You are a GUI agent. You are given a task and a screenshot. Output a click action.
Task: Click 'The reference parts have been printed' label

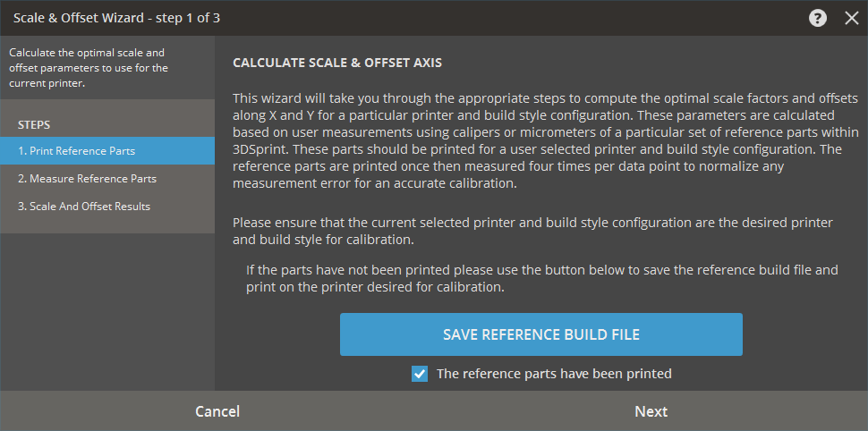[x=554, y=374]
